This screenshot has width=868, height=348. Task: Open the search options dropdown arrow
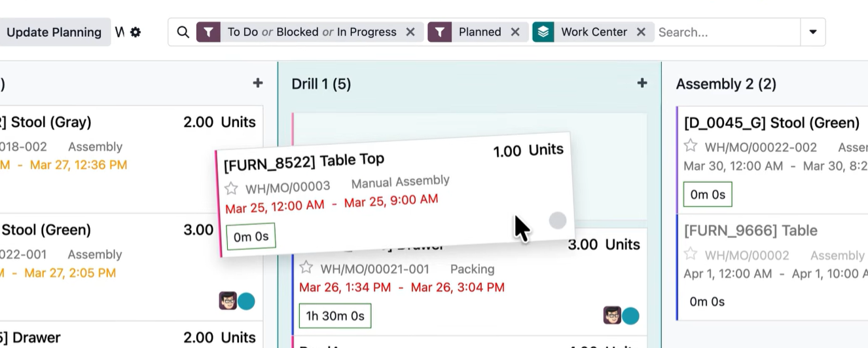(813, 32)
